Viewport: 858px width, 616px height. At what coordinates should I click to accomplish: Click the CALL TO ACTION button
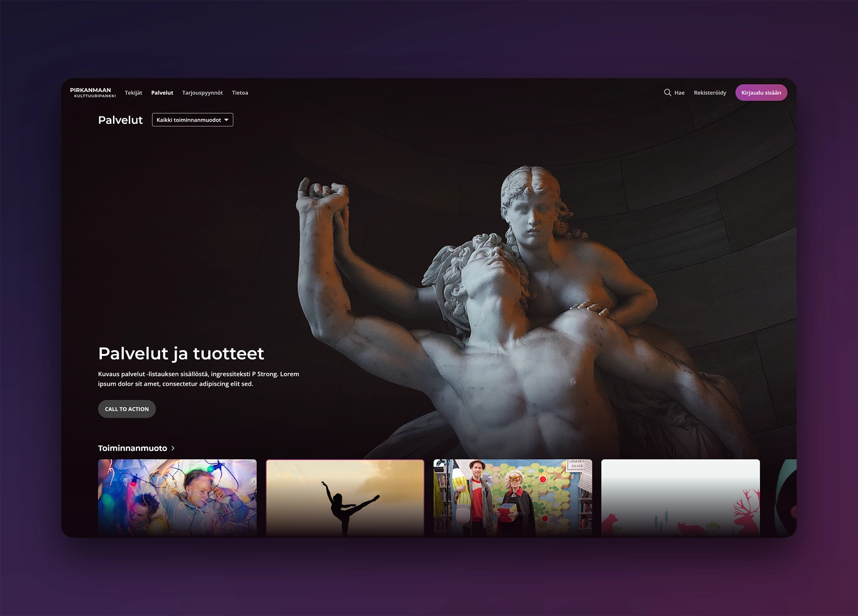pos(126,409)
